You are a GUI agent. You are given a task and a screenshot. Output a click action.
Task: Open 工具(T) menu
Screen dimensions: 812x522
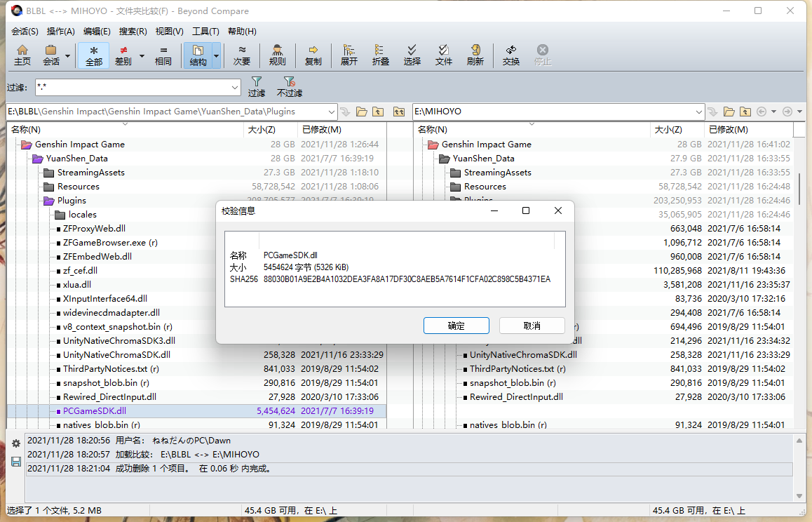pyautogui.click(x=205, y=32)
